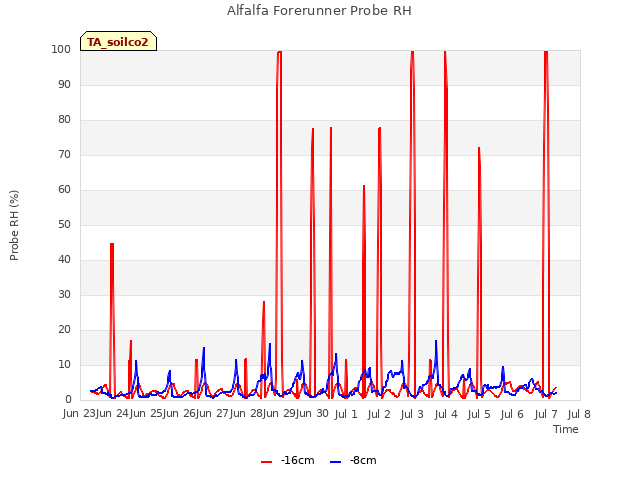Click the 40 y-axis tick label
The height and width of the screenshot is (480, 640).
coord(64,260)
